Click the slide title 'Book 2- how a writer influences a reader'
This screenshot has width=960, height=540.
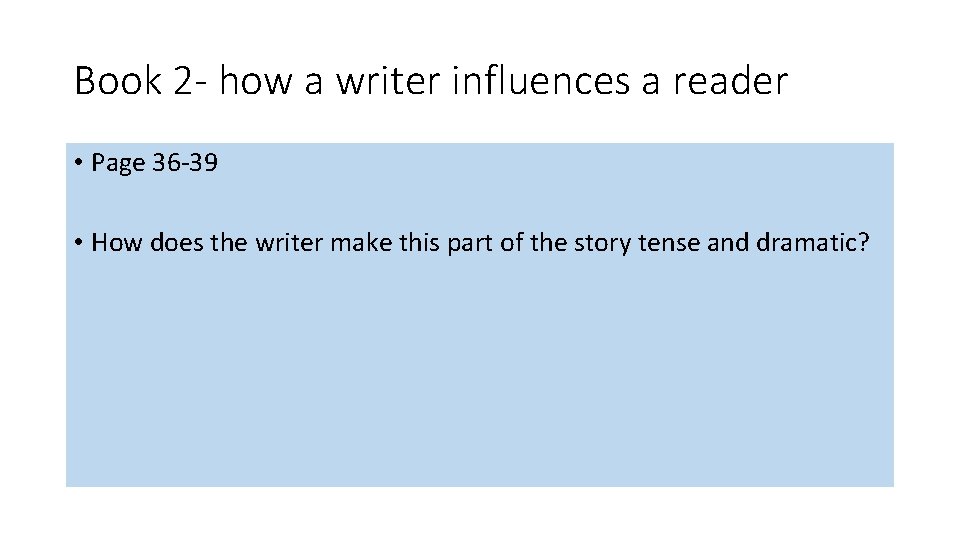point(431,81)
